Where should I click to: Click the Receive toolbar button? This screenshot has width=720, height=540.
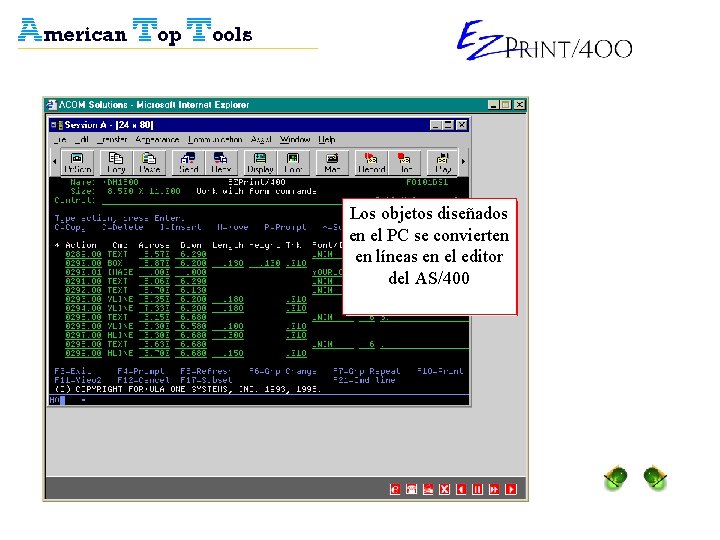[221, 163]
